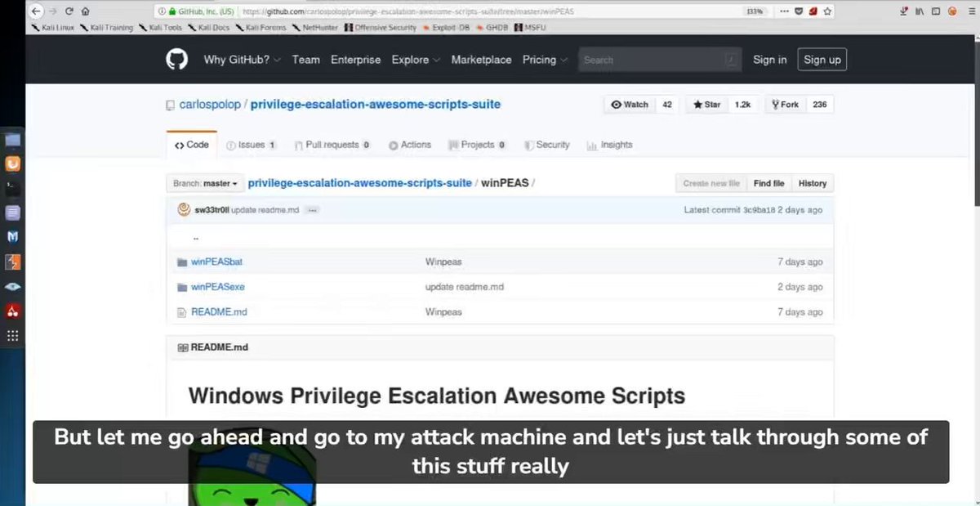Open the sw33tr0ll author link
The width and height of the screenshot is (980, 506).
pyautogui.click(x=212, y=210)
